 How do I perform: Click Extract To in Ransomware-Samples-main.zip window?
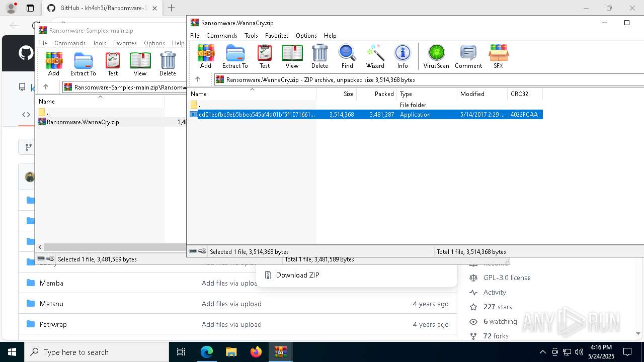click(83, 64)
